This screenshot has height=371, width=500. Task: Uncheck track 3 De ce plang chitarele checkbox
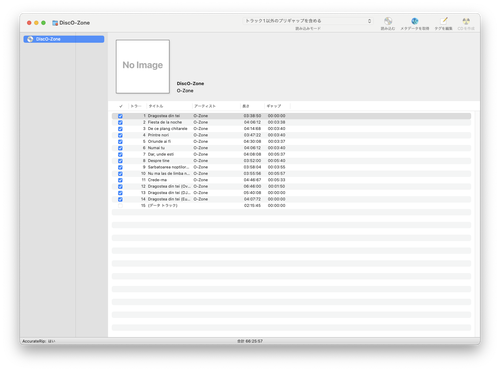click(x=120, y=129)
